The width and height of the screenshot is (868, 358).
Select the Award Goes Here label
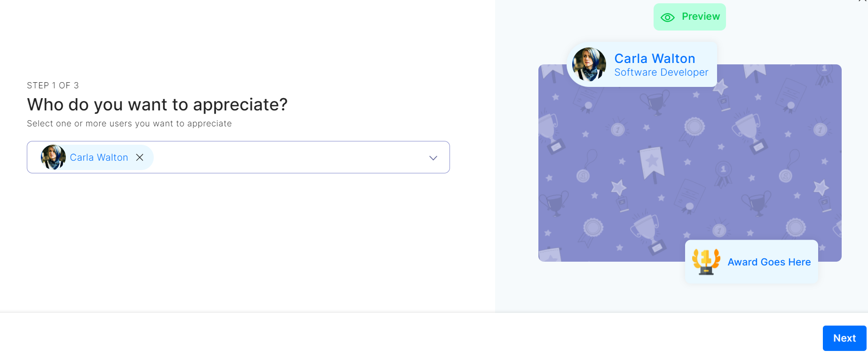769,262
